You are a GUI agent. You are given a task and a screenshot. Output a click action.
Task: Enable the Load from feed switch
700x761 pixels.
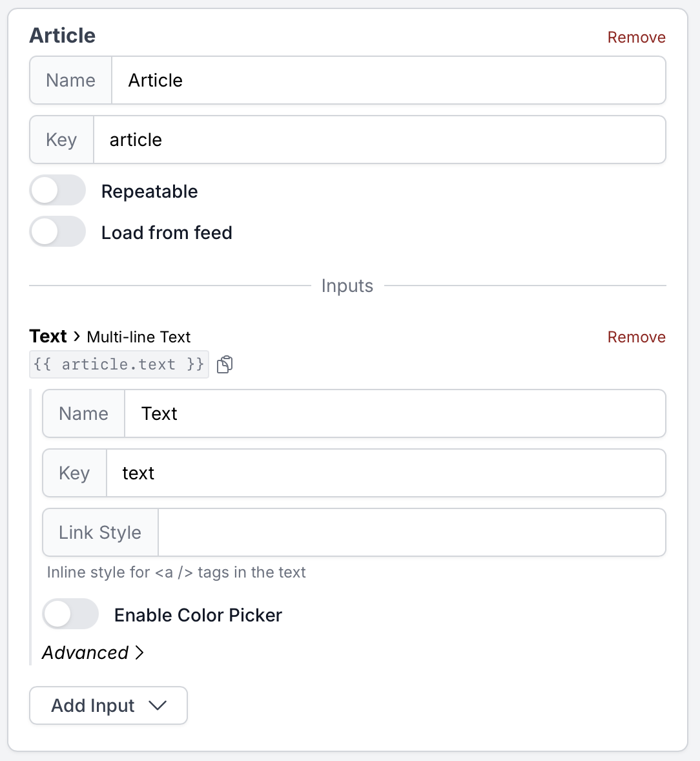[57, 232]
